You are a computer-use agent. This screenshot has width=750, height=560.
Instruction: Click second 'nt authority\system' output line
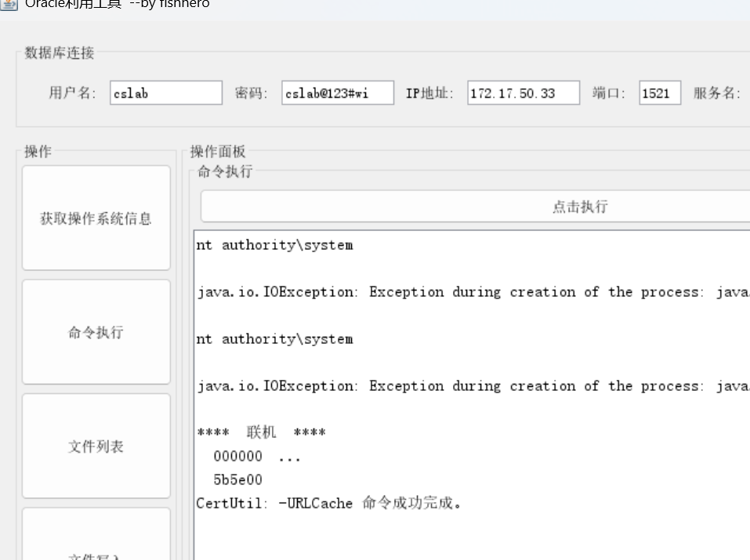coord(274,339)
